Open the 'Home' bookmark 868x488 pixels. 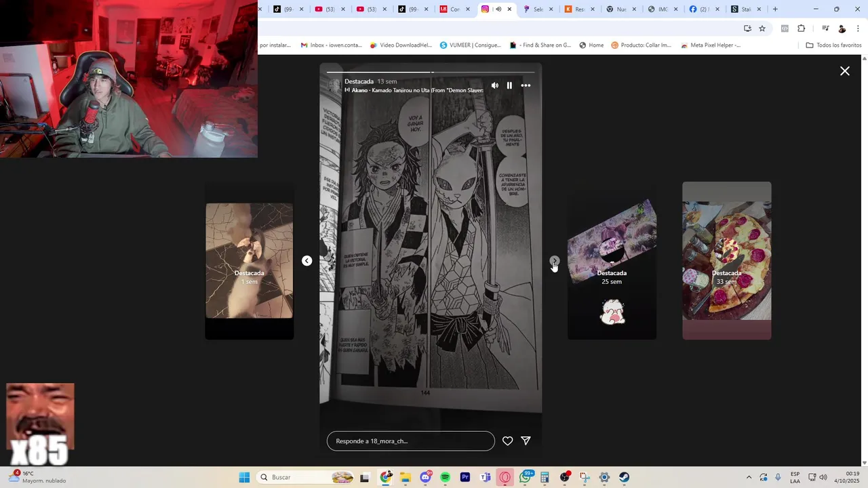591,45
